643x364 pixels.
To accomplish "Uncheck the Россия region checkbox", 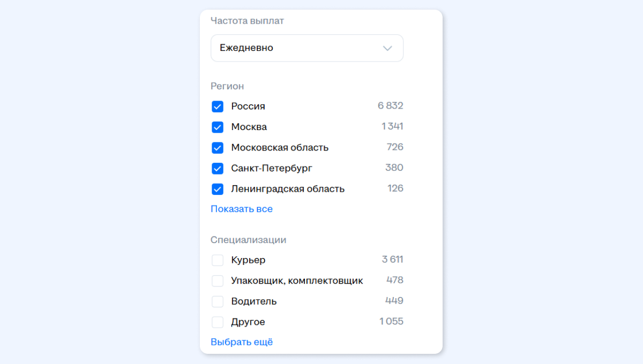I will [x=218, y=107].
